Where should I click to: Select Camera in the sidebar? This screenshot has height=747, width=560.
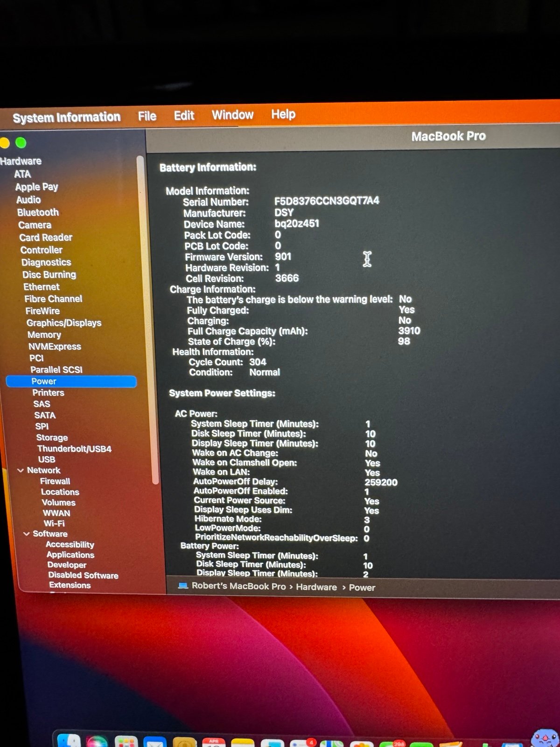pyautogui.click(x=35, y=225)
